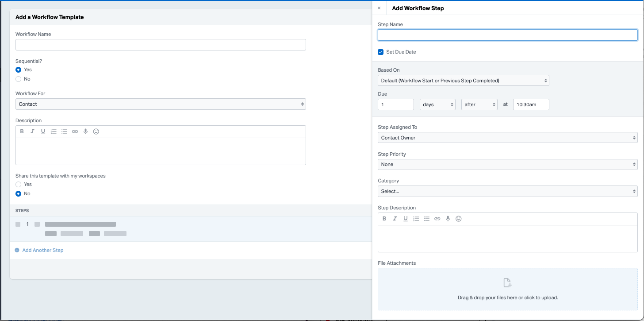Toggle italic in Step Description editor
The height and width of the screenshot is (321, 644).
(x=395, y=219)
